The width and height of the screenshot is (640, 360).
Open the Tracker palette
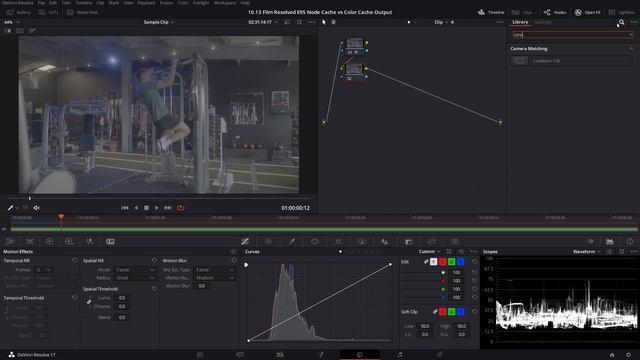[338, 241]
